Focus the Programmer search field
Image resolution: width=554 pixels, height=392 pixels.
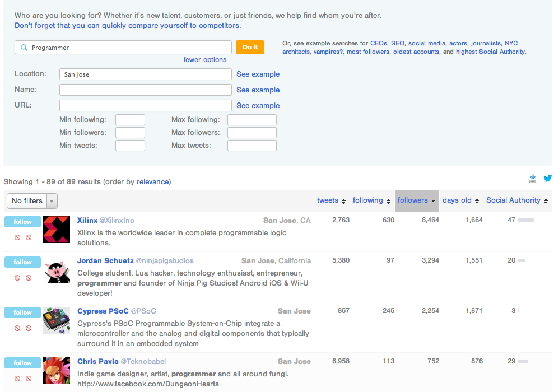(x=123, y=48)
